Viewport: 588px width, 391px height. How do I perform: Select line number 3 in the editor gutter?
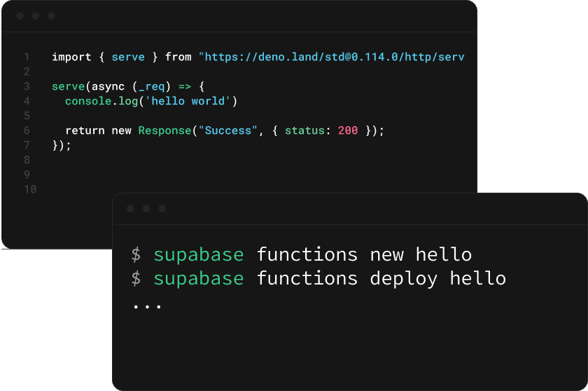coord(27,86)
